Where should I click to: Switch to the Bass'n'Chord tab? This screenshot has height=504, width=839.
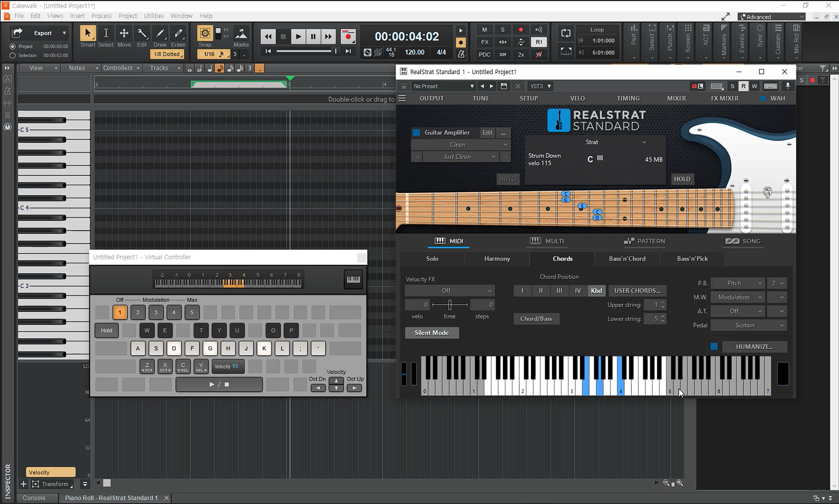click(627, 259)
